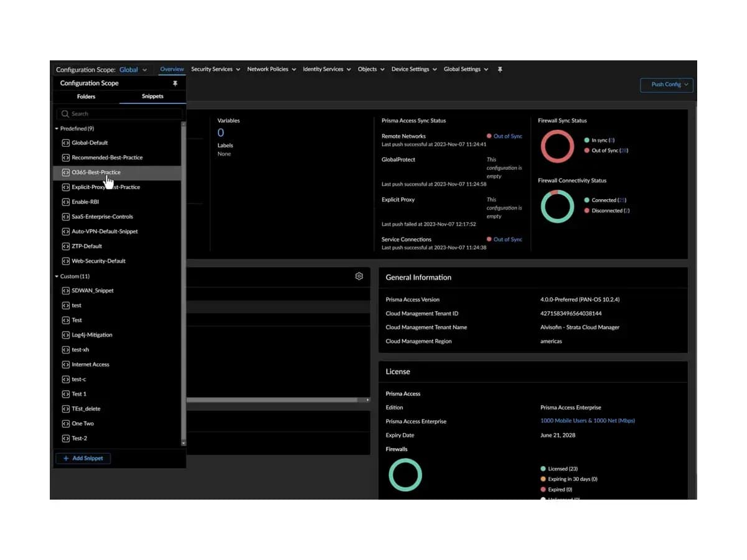
Task: Click the code icon beside Web-Security-Default
Action: click(65, 261)
